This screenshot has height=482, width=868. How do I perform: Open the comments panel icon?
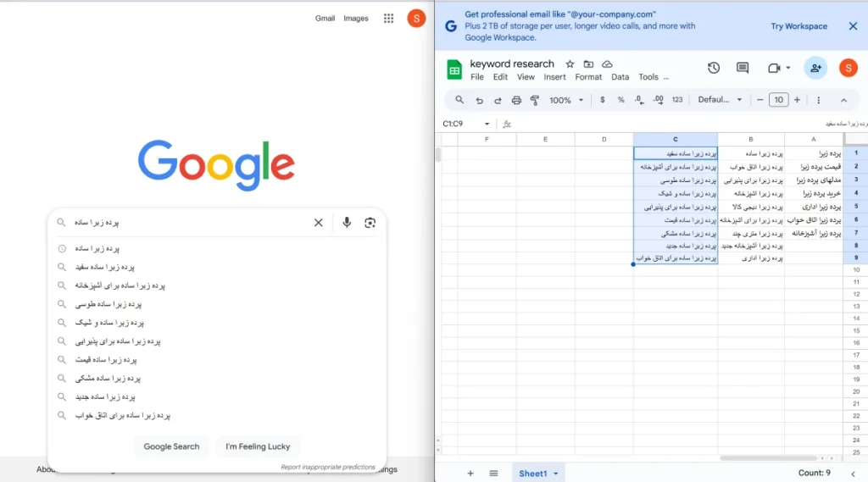click(743, 68)
